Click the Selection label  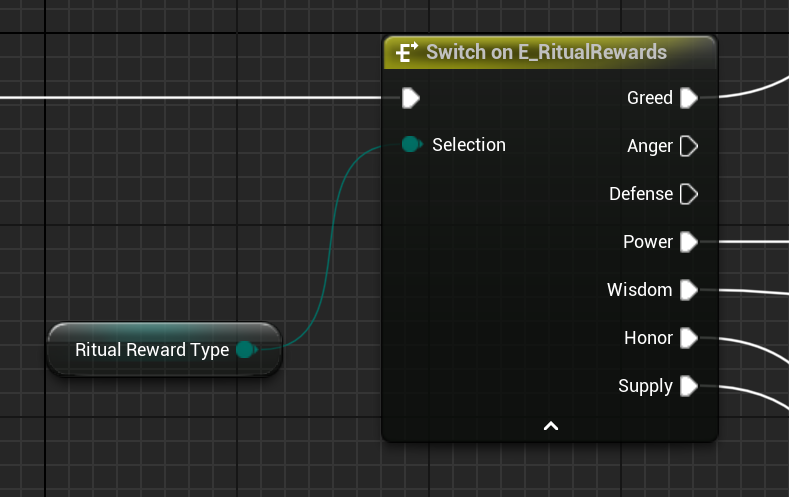coord(469,145)
